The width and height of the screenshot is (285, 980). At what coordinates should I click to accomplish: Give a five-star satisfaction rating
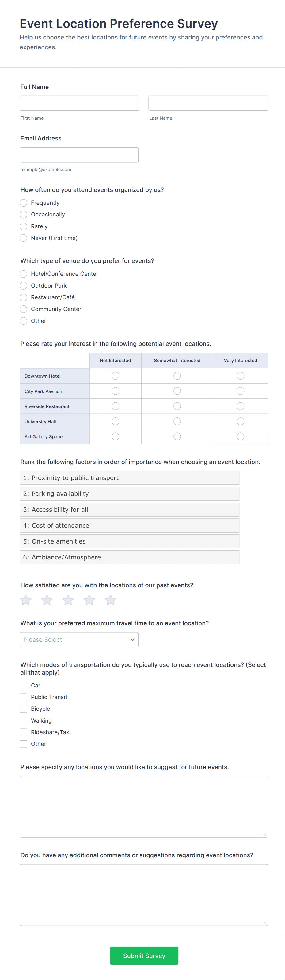[111, 600]
